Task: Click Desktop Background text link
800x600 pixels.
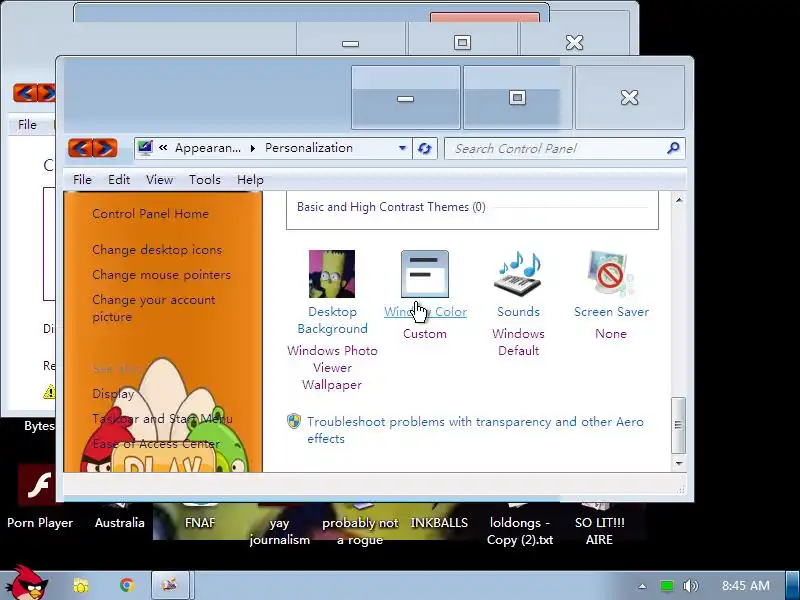Action: (332, 320)
